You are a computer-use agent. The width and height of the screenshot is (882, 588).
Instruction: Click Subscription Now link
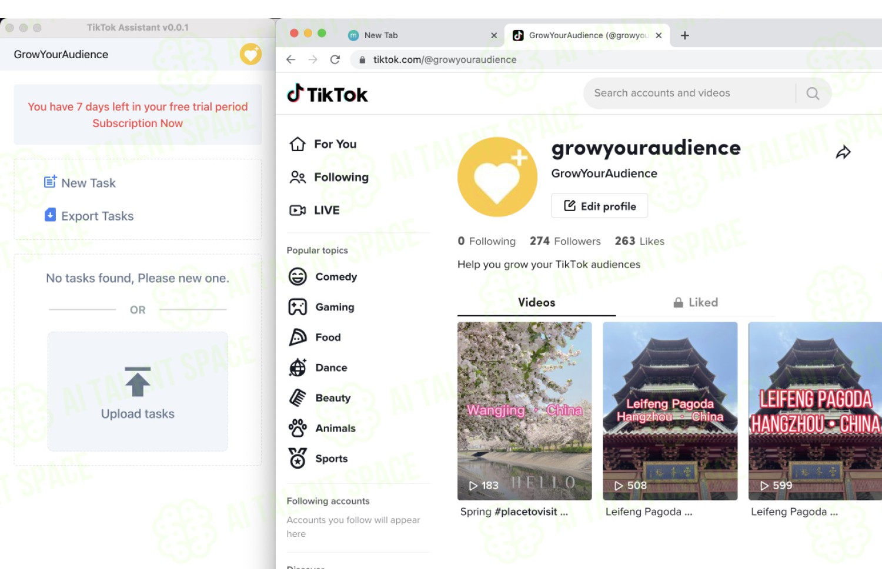point(138,123)
